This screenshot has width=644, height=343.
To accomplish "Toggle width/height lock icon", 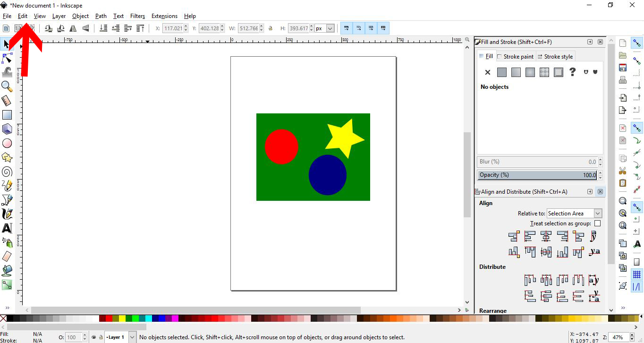I will tap(271, 28).
